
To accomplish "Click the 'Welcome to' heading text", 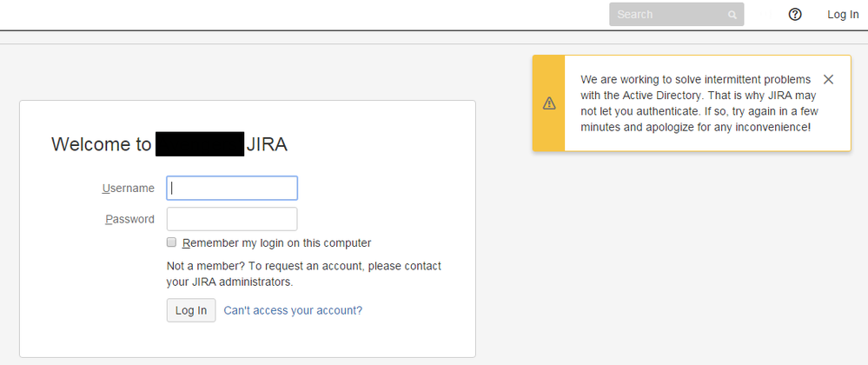I will [x=102, y=144].
